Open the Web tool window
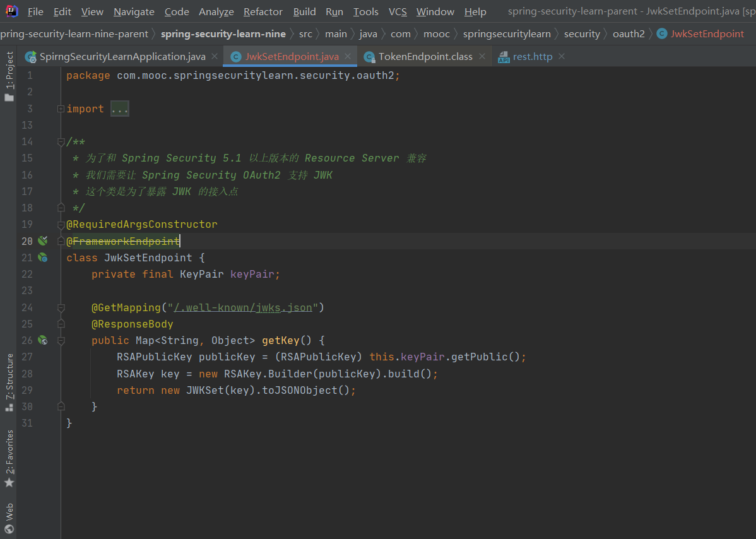 (x=9, y=518)
